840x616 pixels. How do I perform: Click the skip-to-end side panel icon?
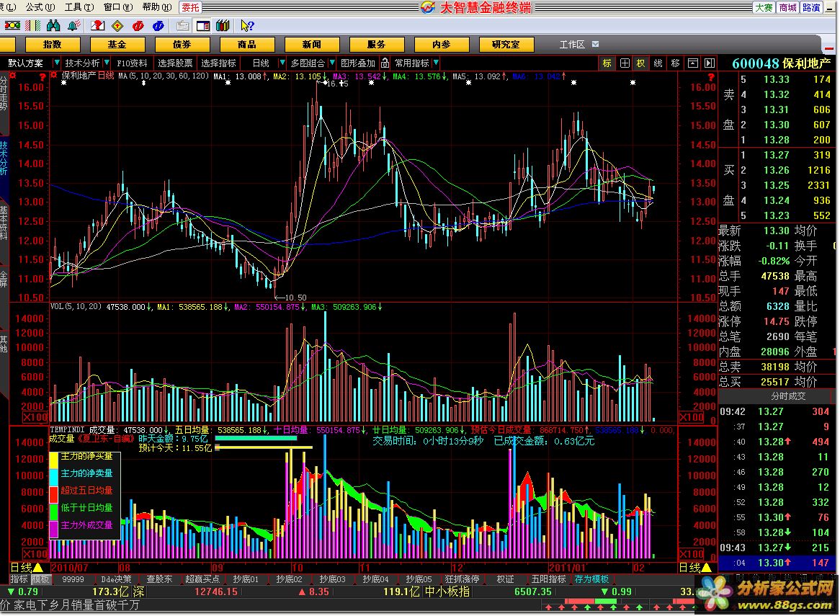710,63
